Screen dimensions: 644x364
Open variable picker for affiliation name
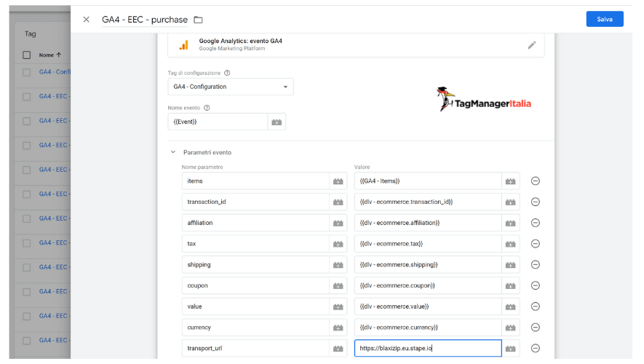(x=338, y=223)
